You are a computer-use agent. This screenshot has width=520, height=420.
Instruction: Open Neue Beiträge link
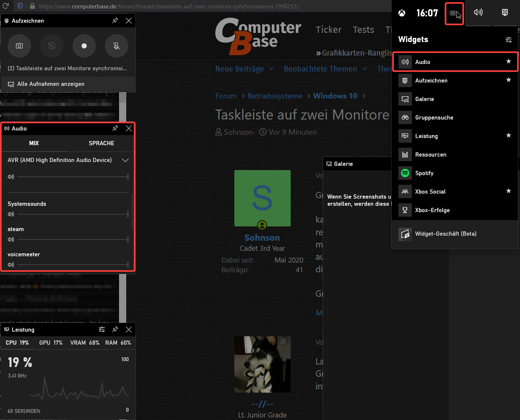pos(239,69)
